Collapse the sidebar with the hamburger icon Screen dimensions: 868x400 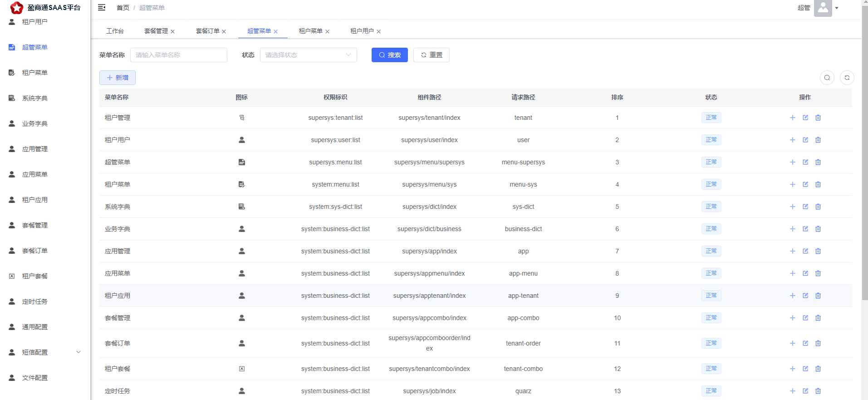tap(102, 7)
